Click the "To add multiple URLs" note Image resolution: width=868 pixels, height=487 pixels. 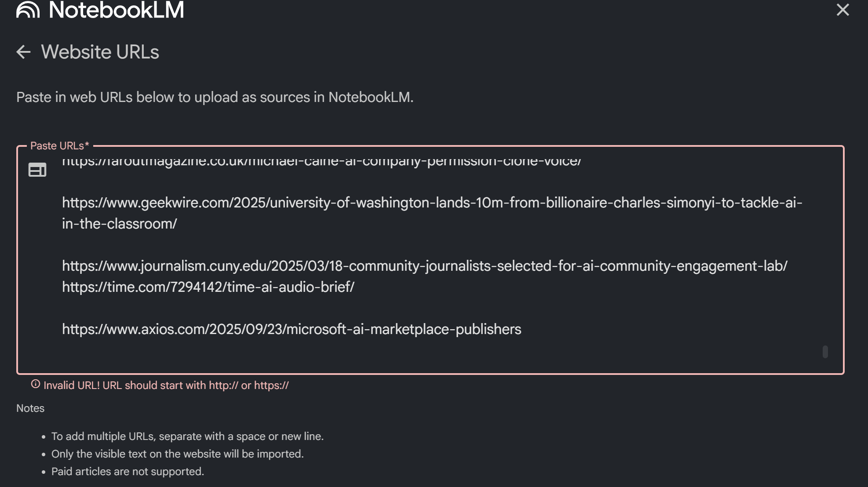pyautogui.click(x=187, y=436)
